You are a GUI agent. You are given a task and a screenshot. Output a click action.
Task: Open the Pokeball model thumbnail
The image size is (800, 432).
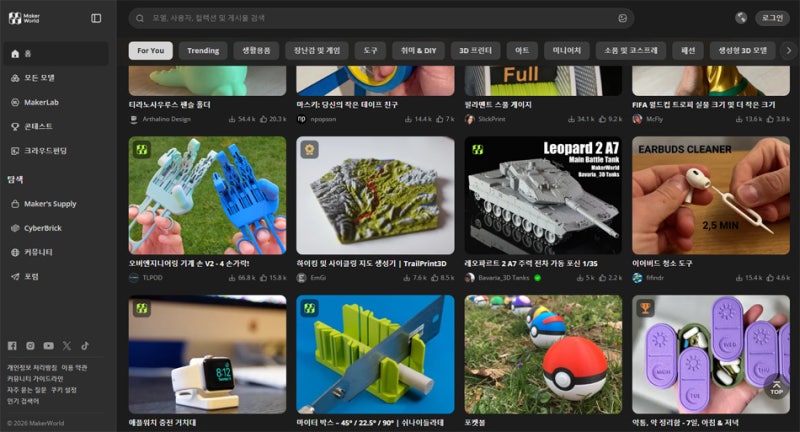543,354
